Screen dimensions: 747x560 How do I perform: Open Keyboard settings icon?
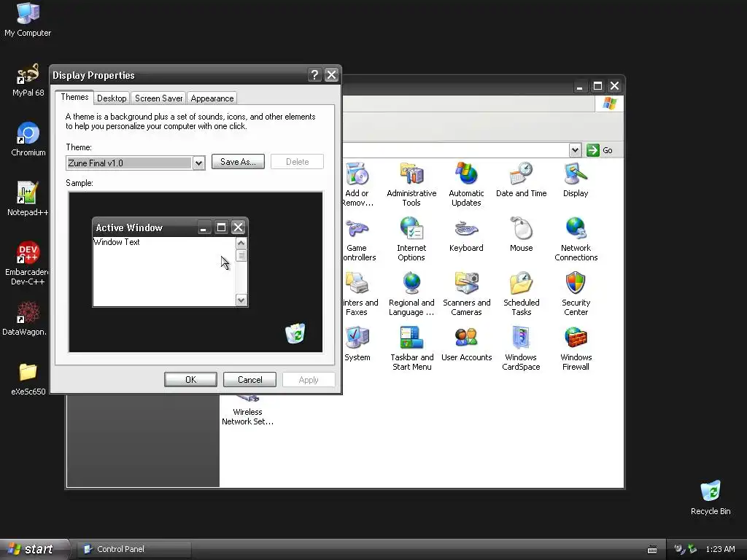(x=466, y=234)
